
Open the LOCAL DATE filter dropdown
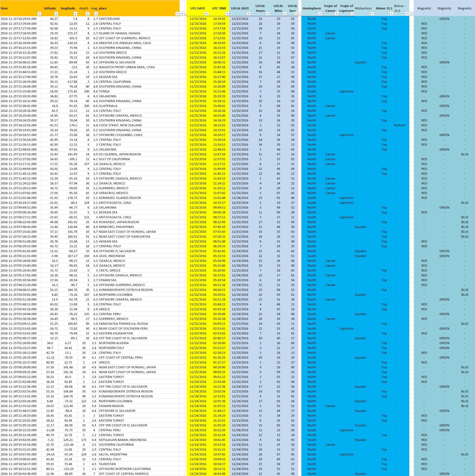click(248, 14)
